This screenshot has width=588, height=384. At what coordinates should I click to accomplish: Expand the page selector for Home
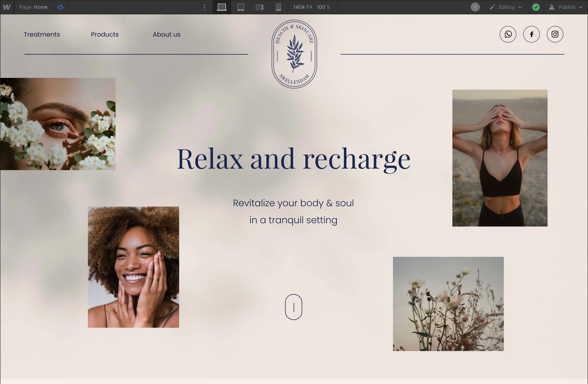pos(33,7)
